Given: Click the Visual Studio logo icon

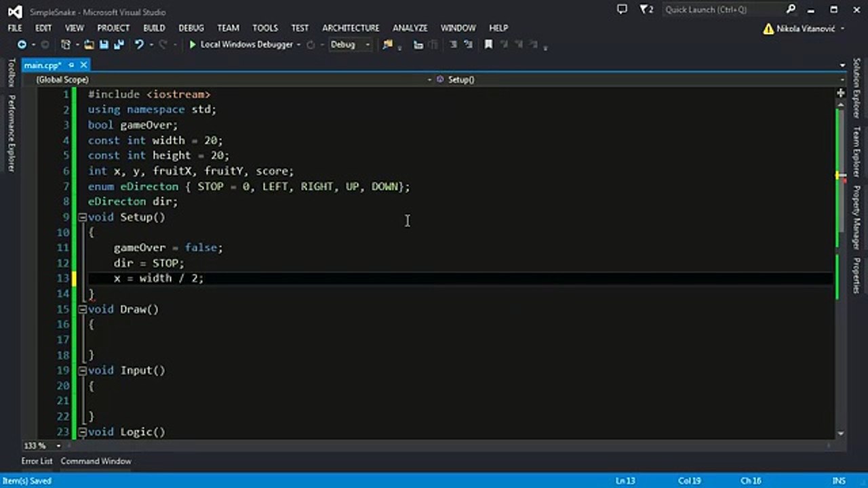Looking at the screenshot, I should [x=14, y=12].
